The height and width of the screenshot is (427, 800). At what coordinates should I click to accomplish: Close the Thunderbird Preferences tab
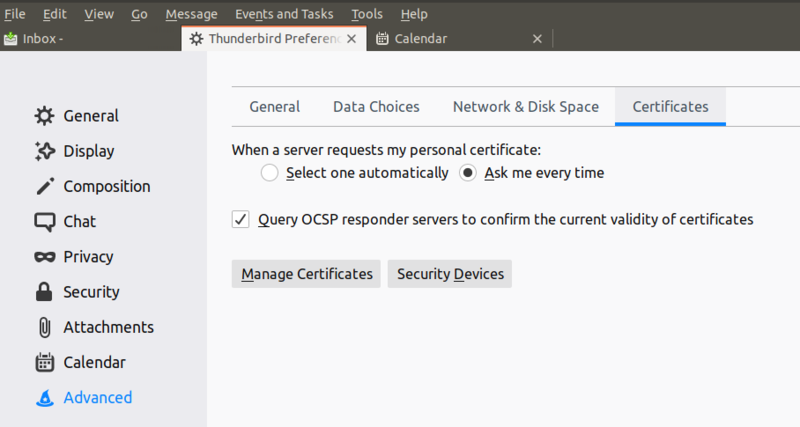click(351, 39)
